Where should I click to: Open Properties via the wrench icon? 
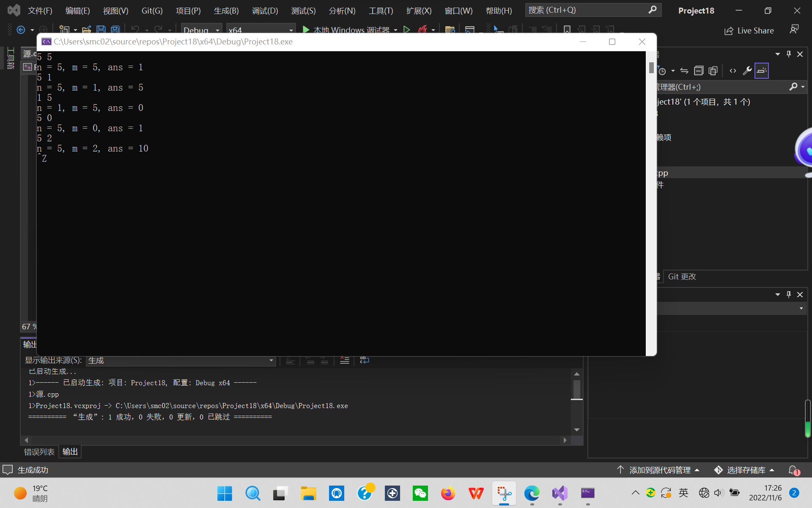[747, 71]
